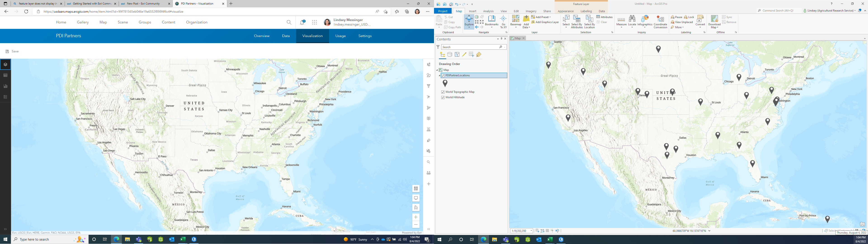Toggle auto-hide pin on the Contents pane
Image resolution: width=868 pixels, height=244 pixels.
501,39
